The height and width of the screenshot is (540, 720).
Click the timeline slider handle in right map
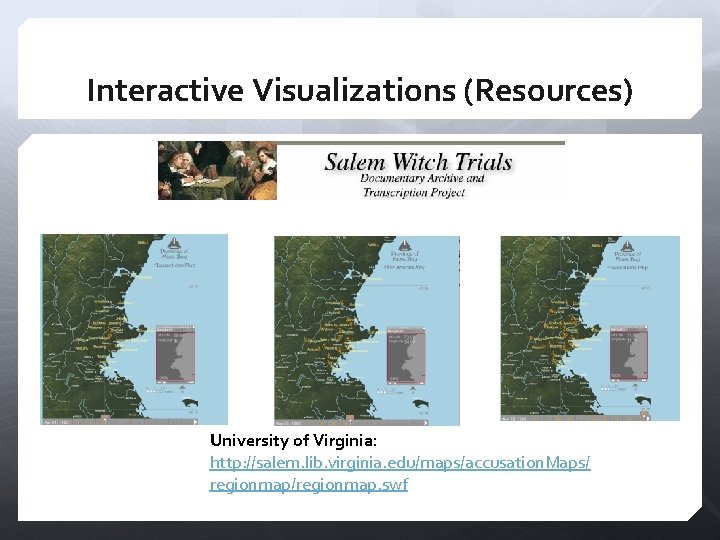tap(645, 416)
